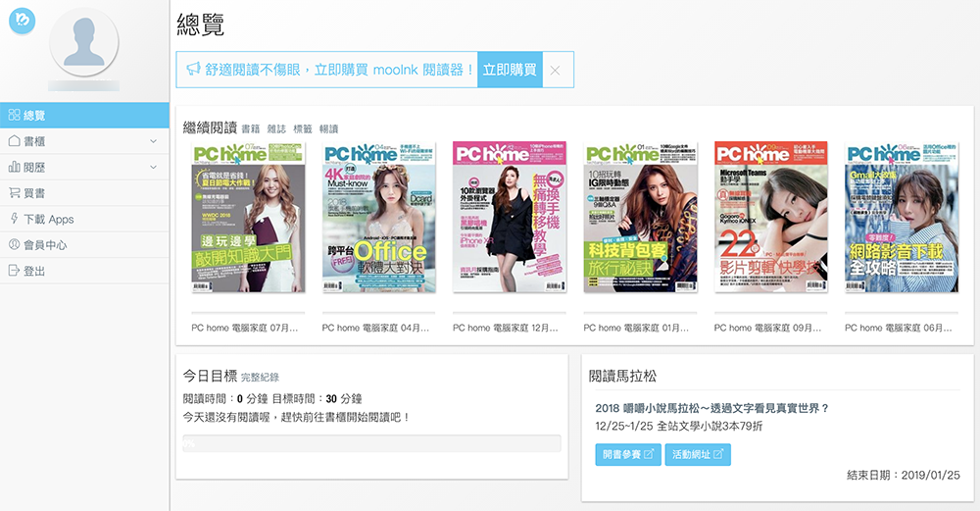Click the daily goal progress bar

pyautogui.click(x=371, y=443)
